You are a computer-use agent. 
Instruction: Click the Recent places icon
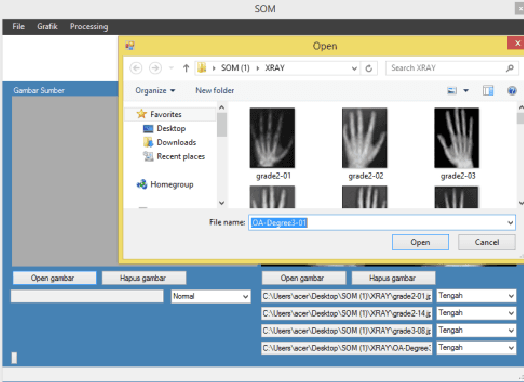(148, 156)
